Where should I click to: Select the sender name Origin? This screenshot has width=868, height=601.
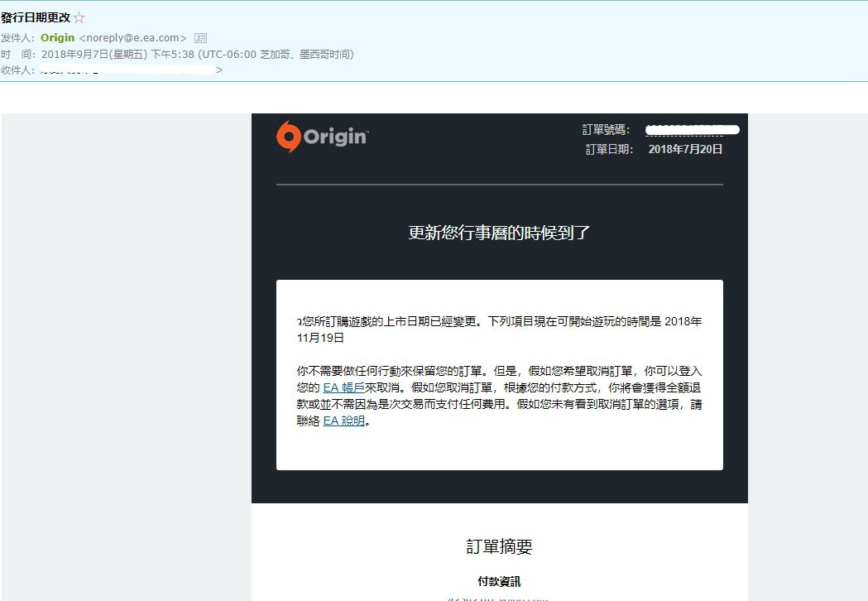tap(58, 37)
